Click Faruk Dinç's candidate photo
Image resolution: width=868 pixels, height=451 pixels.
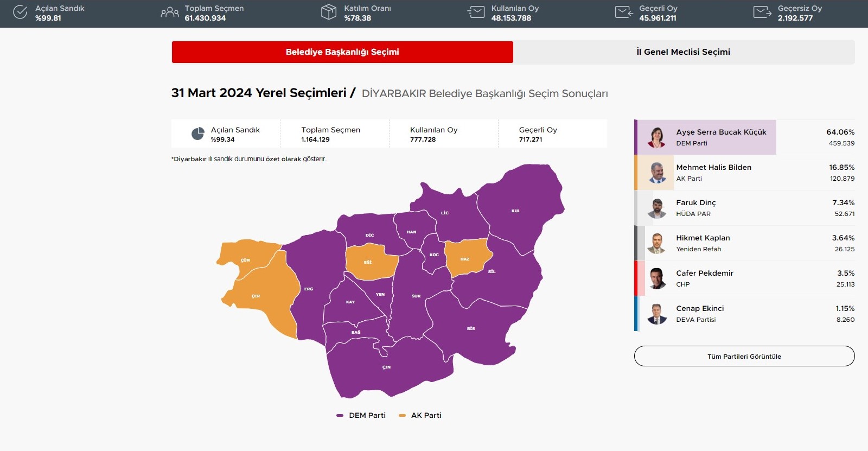pyautogui.click(x=657, y=208)
